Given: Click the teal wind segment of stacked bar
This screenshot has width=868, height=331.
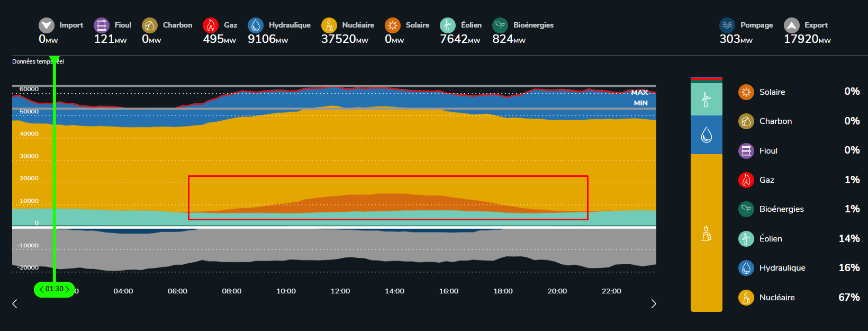Looking at the screenshot, I should [706, 99].
